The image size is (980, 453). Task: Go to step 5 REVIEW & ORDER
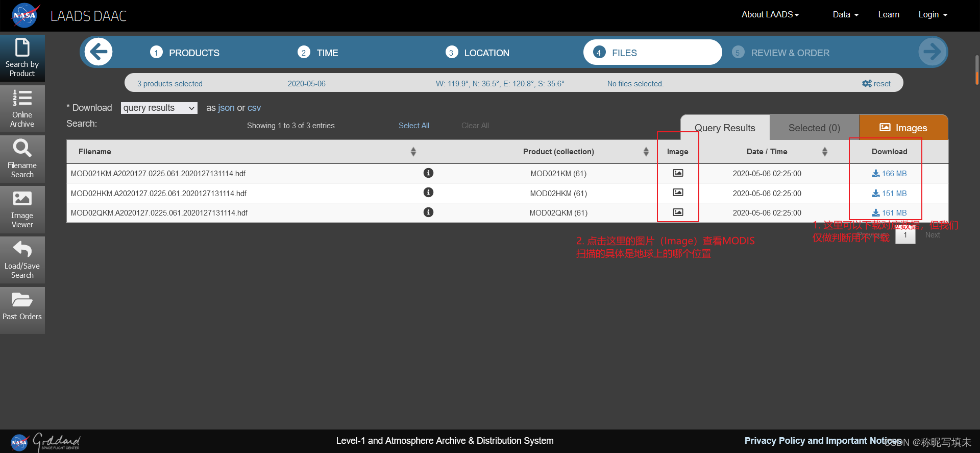click(780, 53)
